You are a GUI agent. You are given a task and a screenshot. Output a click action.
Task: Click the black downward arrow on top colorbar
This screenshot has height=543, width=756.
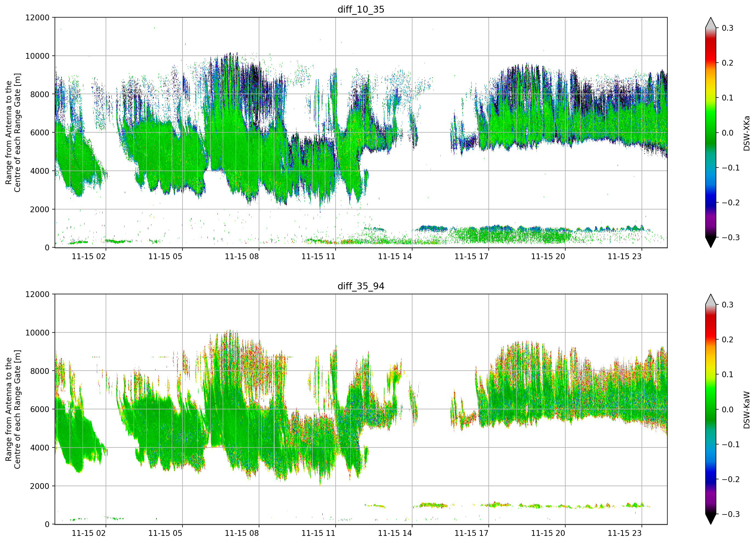[x=711, y=242]
